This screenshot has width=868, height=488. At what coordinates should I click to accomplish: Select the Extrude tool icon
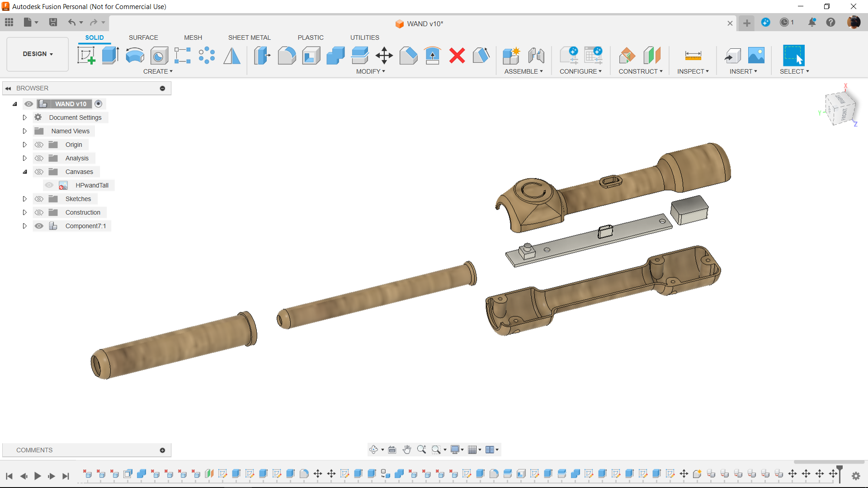pos(110,55)
